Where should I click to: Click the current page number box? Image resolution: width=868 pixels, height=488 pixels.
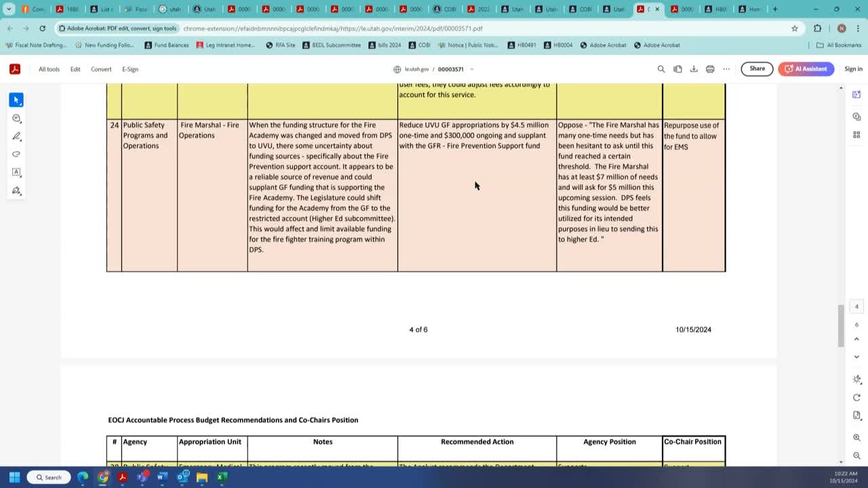click(x=856, y=306)
